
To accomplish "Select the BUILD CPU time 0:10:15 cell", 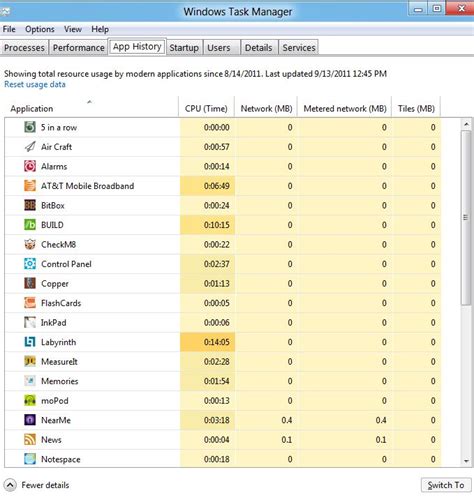I will [207, 225].
